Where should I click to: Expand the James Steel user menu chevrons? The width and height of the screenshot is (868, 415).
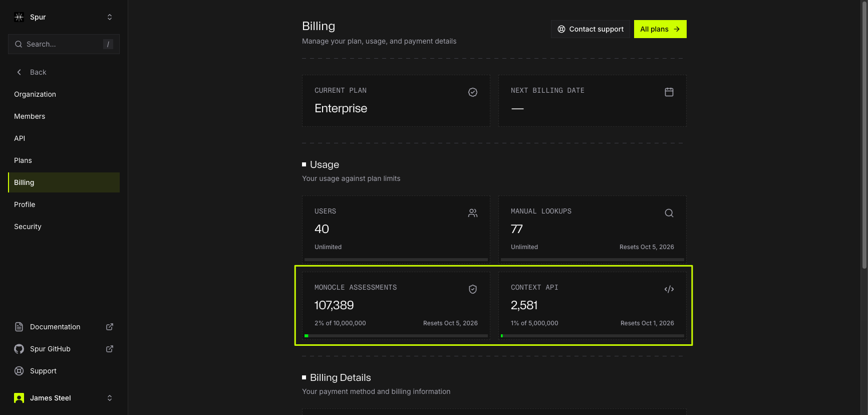pyautogui.click(x=110, y=398)
